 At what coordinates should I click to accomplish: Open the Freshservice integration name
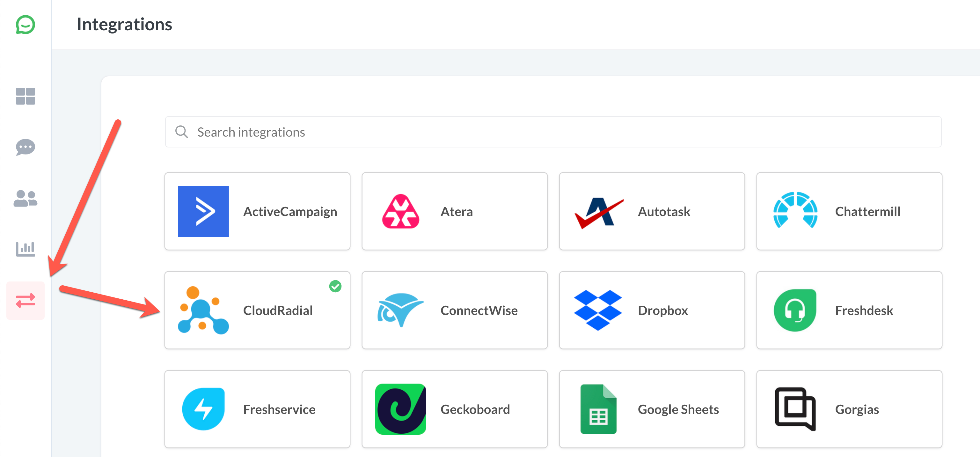(279, 409)
